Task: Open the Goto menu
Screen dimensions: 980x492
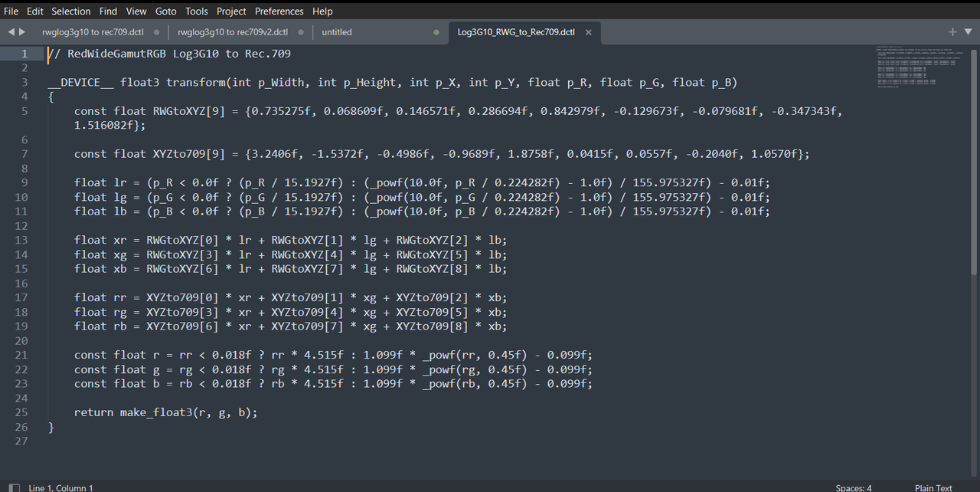Action: 166,11
